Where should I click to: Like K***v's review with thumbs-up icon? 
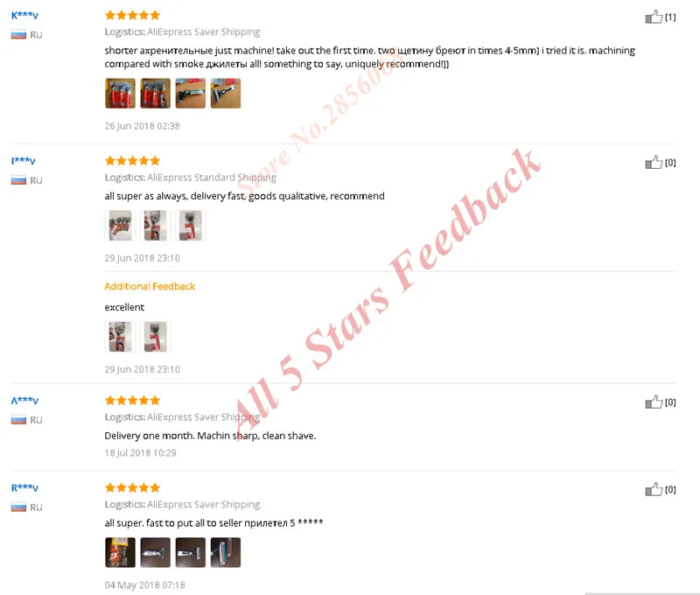(654, 17)
